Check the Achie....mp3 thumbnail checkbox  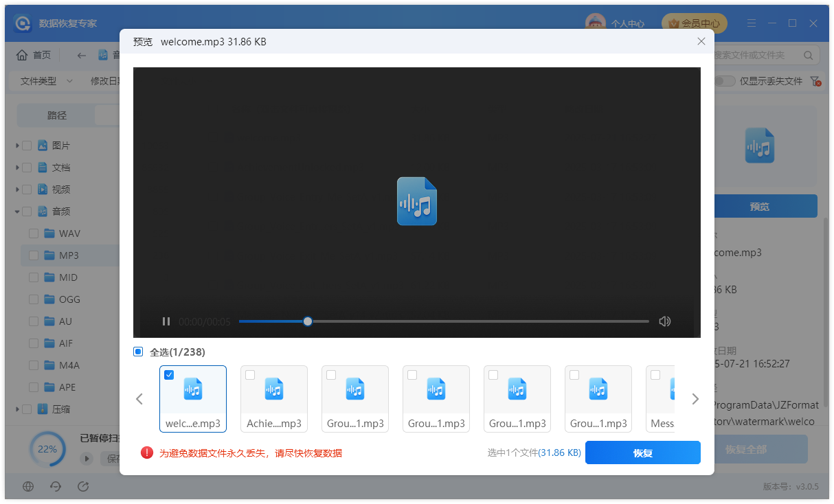click(x=250, y=375)
